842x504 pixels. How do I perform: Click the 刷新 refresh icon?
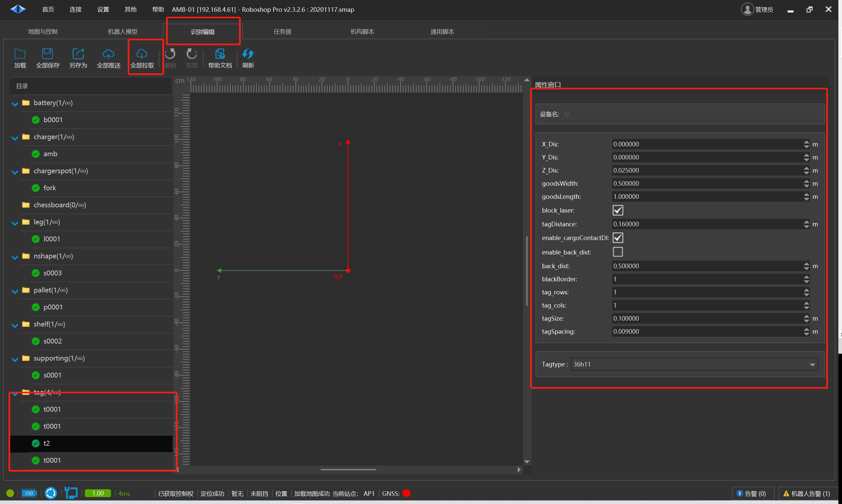pos(248,54)
